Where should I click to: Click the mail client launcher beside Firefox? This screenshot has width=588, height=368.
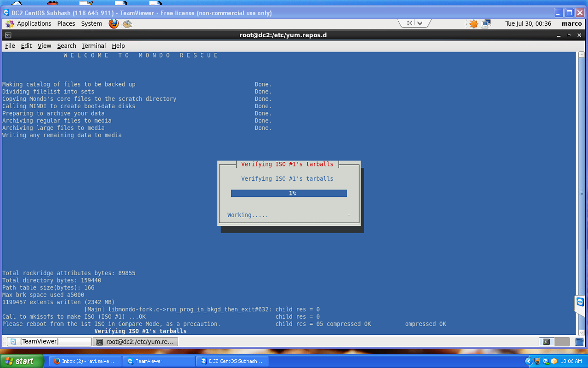[127, 23]
